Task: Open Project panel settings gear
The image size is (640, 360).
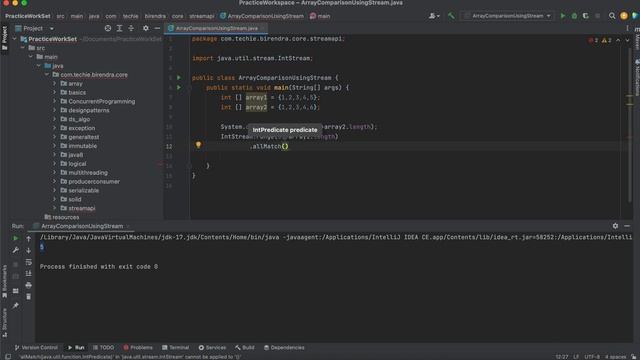Action: 146,28
